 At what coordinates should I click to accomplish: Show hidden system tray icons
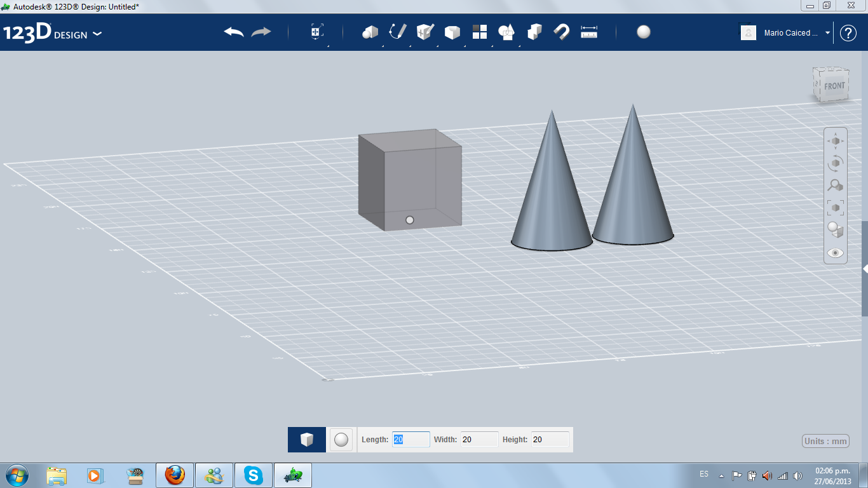pos(721,475)
